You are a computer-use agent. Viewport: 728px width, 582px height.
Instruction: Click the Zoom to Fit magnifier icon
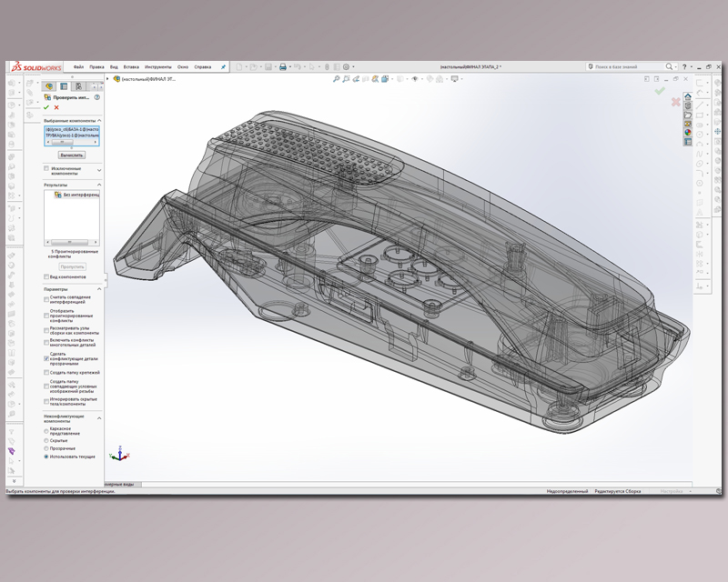pos(336,79)
